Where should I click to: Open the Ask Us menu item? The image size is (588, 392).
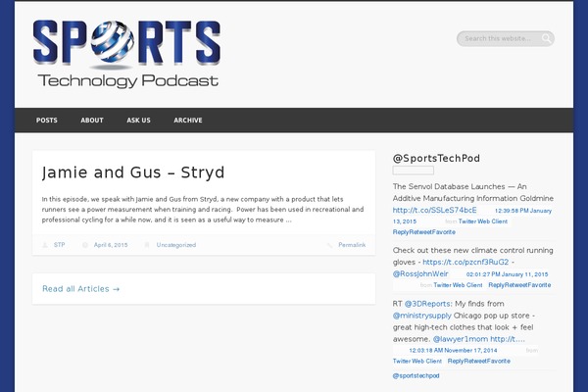[x=138, y=120]
